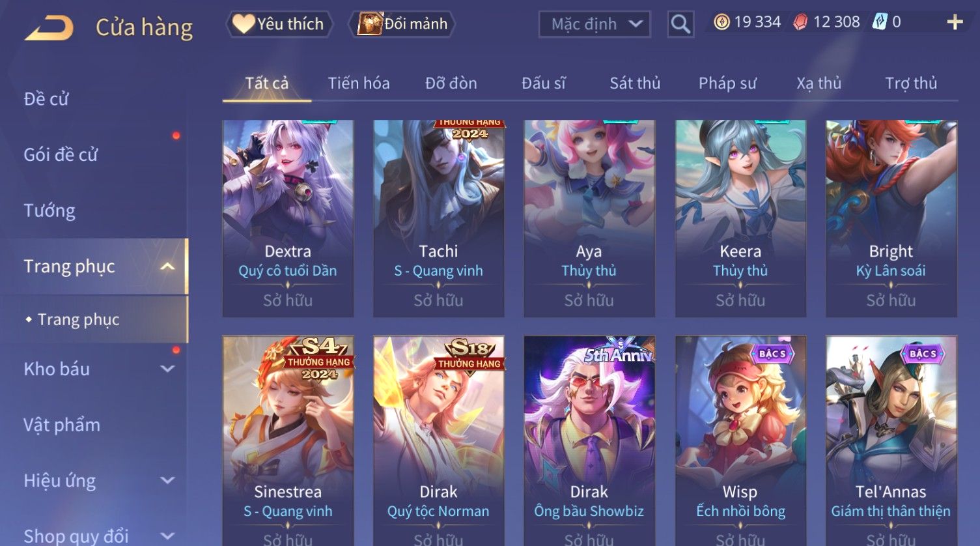The width and height of the screenshot is (980, 546).
Task: Switch to the Tiến hóa tab
Action: point(359,83)
